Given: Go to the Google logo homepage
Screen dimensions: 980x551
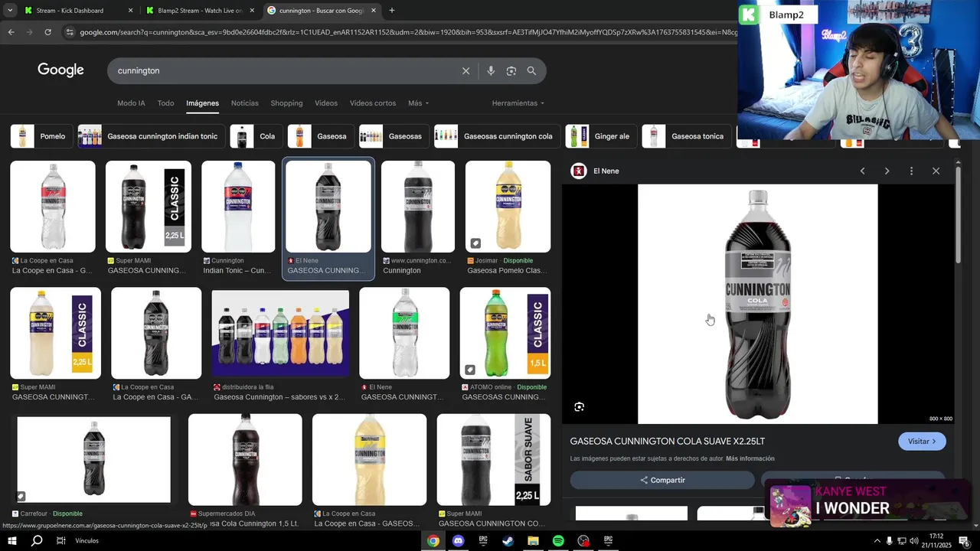Looking at the screenshot, I should 60,70.
